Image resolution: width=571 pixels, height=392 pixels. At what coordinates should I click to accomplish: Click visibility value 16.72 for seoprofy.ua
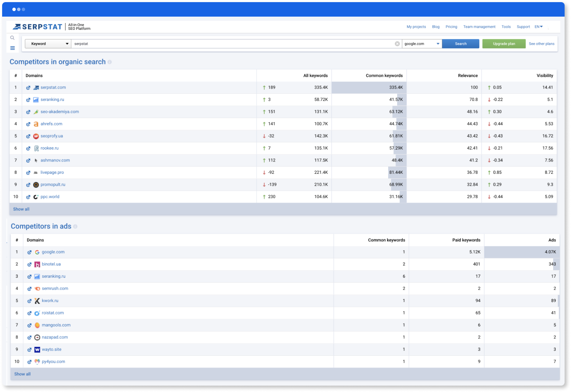click(548, 136)
